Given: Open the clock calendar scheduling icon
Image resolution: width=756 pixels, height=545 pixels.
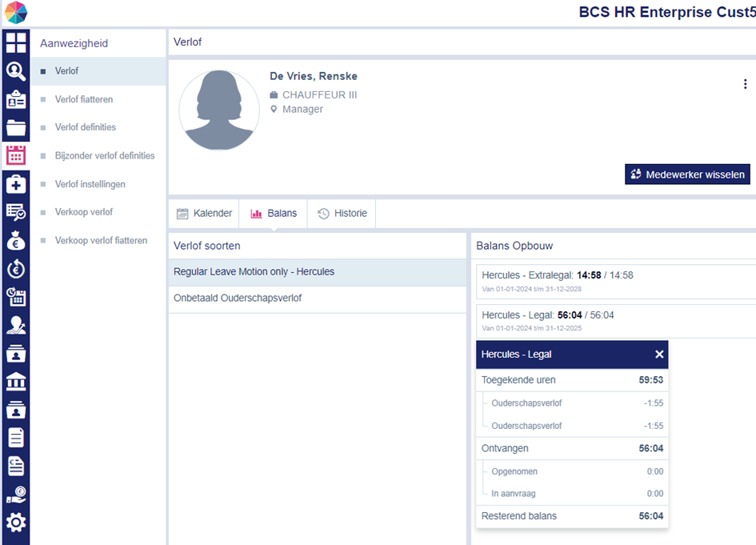Looking at the screenshot, I should (16, 297).
